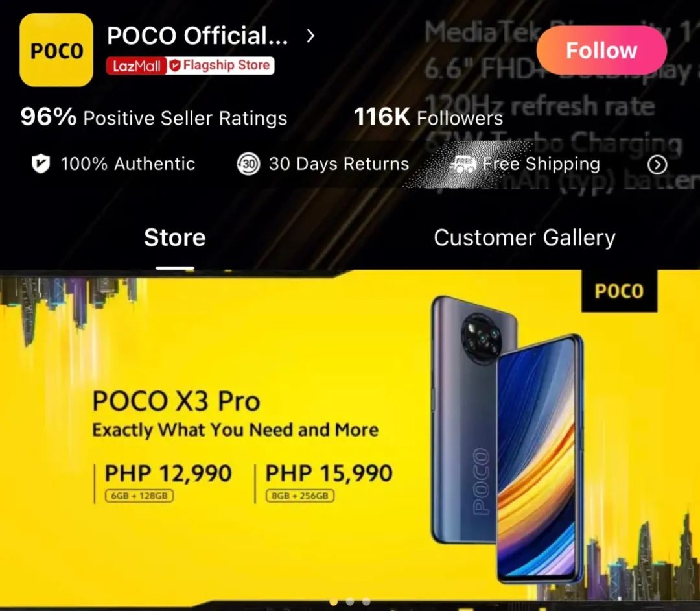
Task: Select the PHP 12,990 6GB+128GB price
Action: pyautogui.click(x=168, y=483)
